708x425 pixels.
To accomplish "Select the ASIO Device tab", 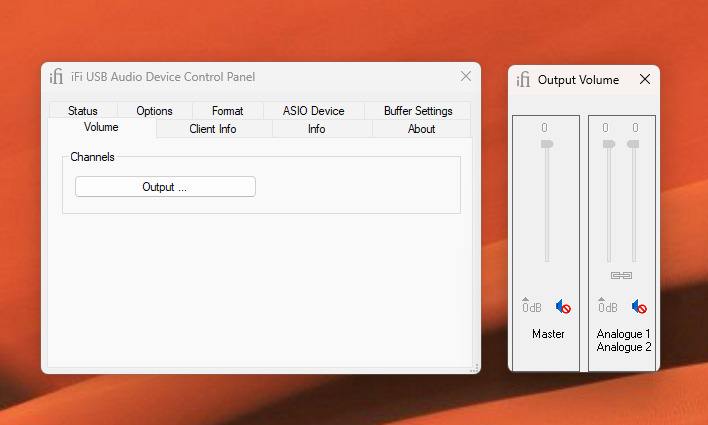I will pyautogui.click(x=313, y=111).
